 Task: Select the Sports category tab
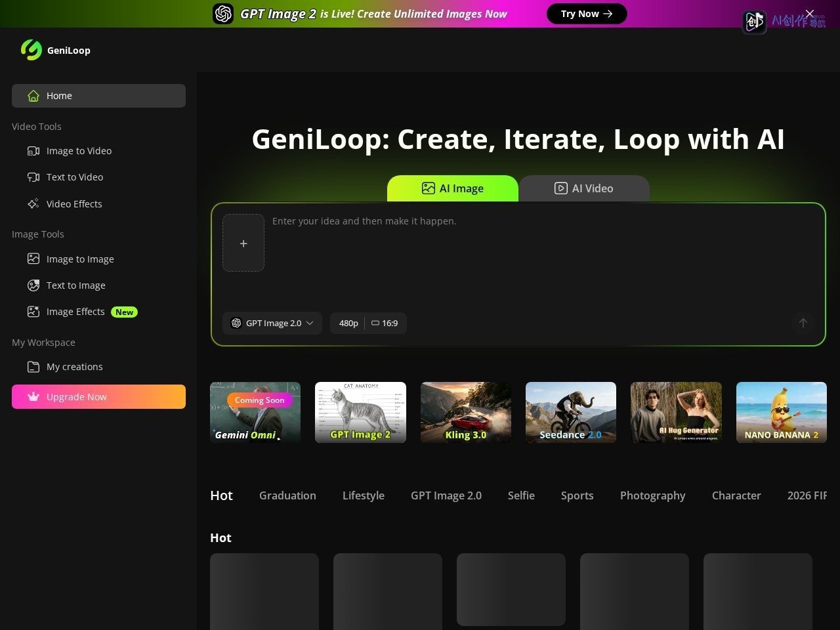tap(577, 495)
